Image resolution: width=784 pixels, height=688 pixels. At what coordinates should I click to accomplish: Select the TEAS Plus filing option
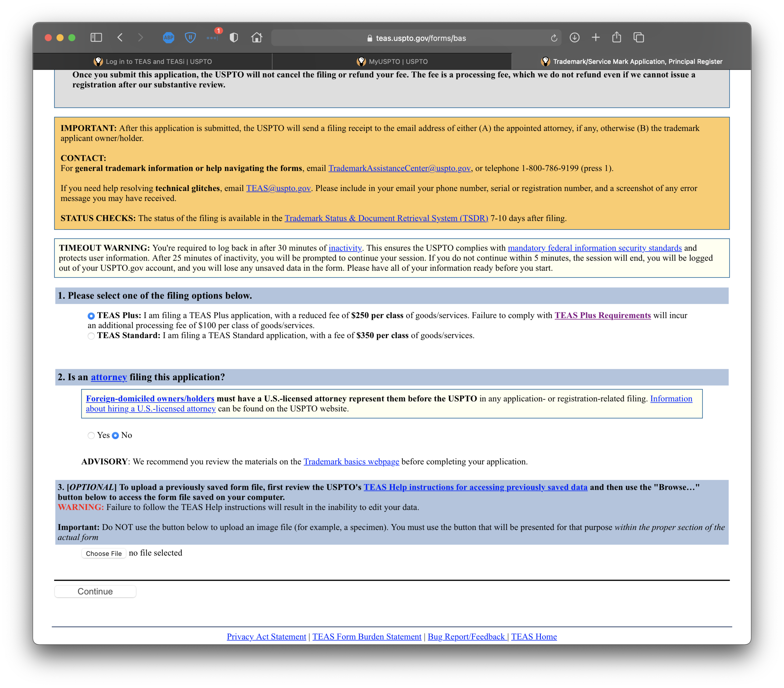tap(91, 316)
